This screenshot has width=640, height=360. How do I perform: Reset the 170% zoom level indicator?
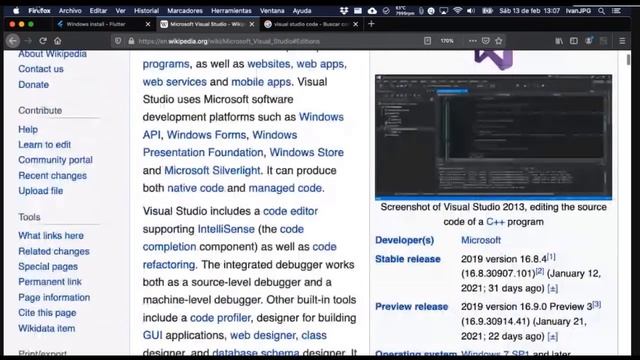coord(447,41)
